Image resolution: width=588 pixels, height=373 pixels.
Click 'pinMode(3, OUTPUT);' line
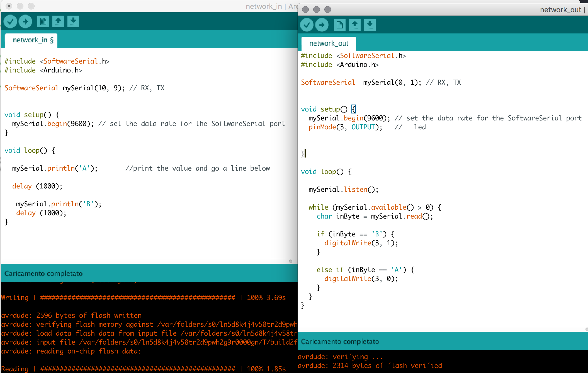pos(345,127)
